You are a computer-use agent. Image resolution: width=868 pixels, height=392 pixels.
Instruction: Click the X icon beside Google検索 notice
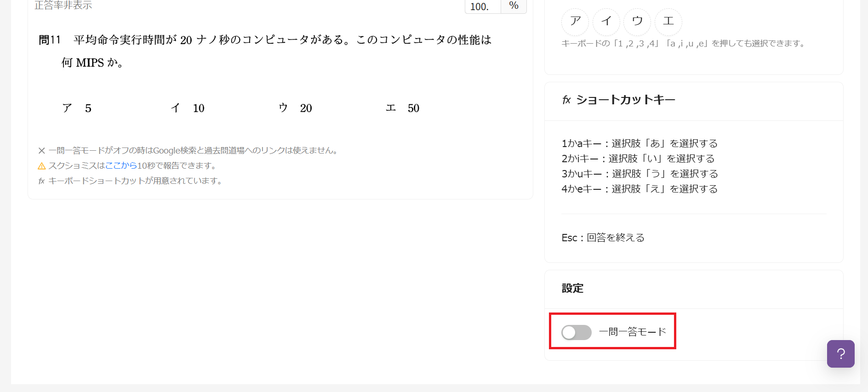coord(41,151)
